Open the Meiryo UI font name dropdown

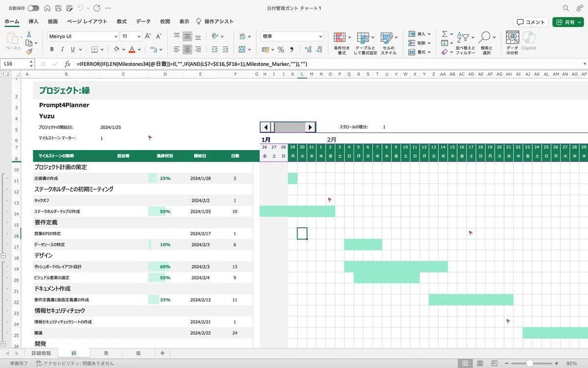115,36
